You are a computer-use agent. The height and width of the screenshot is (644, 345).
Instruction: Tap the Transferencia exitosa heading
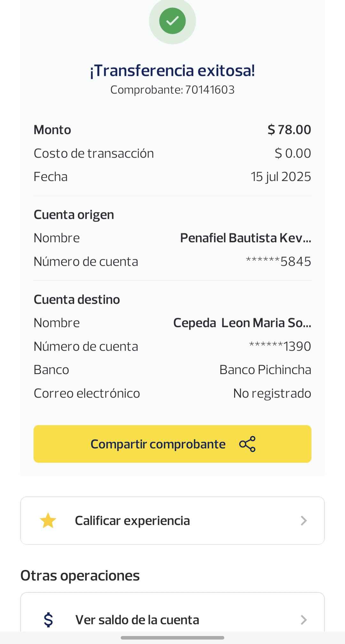(172, 71)
